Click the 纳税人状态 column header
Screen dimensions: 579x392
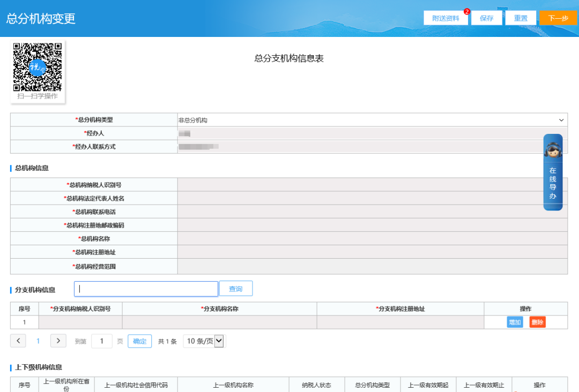[316, 385]
